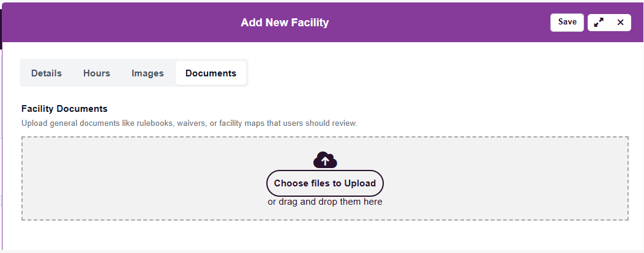
Task: Click the Save button
Action: pyautogui.click(x=567, y=22)
